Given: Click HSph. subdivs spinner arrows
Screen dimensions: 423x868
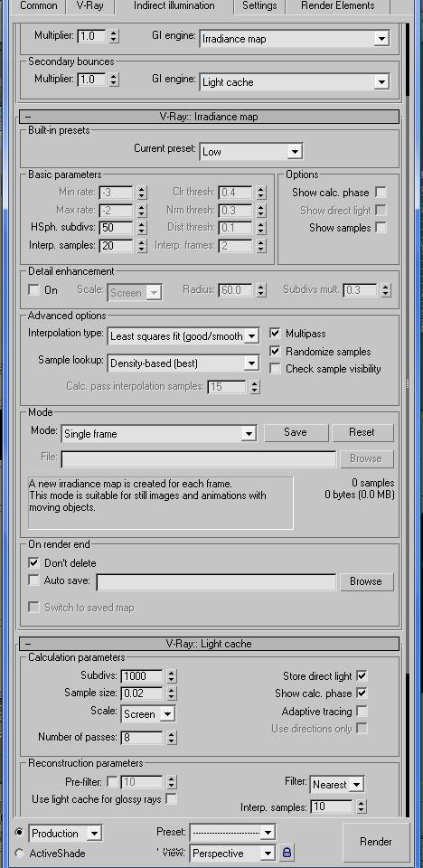Looking at the screenshot, I should click(x=142, y=228).
